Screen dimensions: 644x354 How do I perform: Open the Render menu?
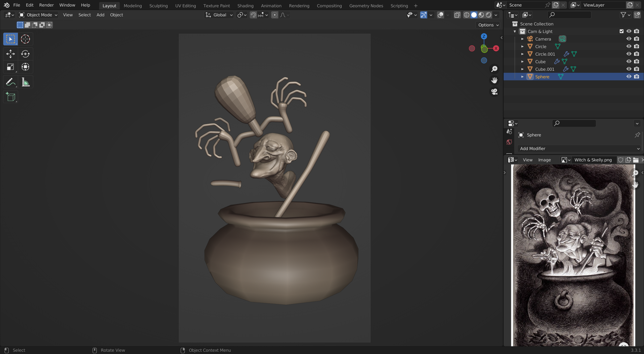[46, 5]
